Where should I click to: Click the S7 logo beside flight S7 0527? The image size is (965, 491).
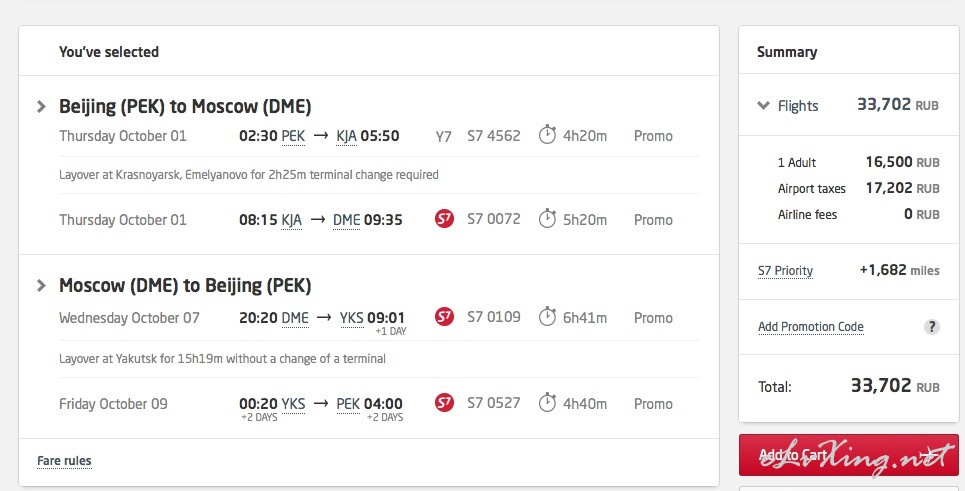pyautogui.click(x=444, y=403)
